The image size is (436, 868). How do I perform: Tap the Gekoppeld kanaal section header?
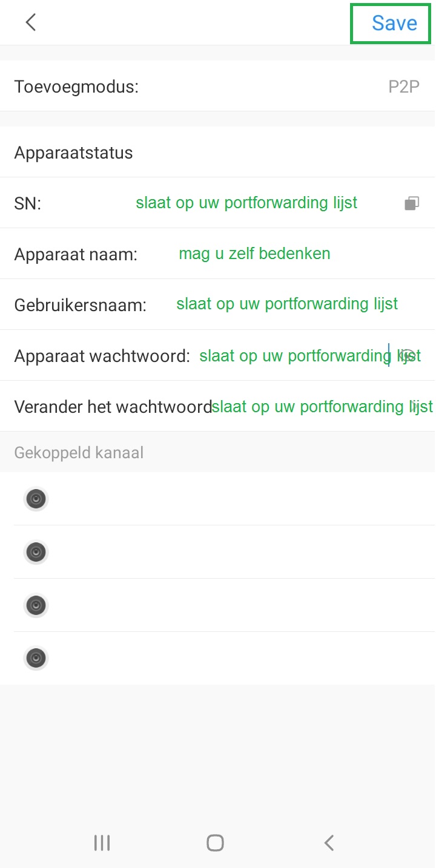(x=79, y=453)
